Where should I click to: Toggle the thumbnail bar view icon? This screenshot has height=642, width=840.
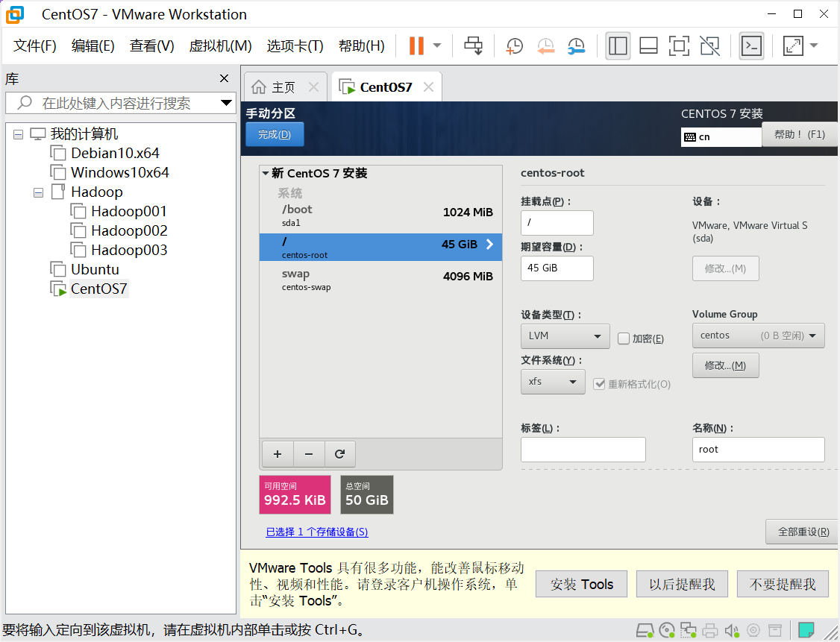[x=649, y=46]
